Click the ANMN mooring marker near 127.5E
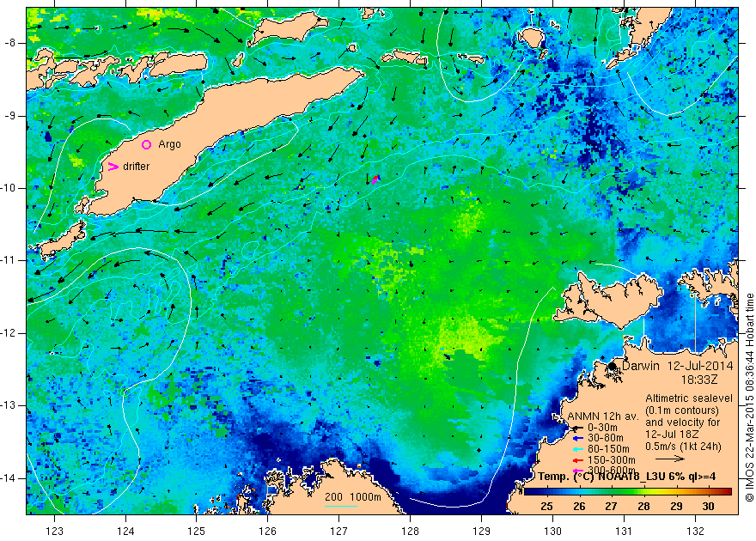 [x=375, y=179]
